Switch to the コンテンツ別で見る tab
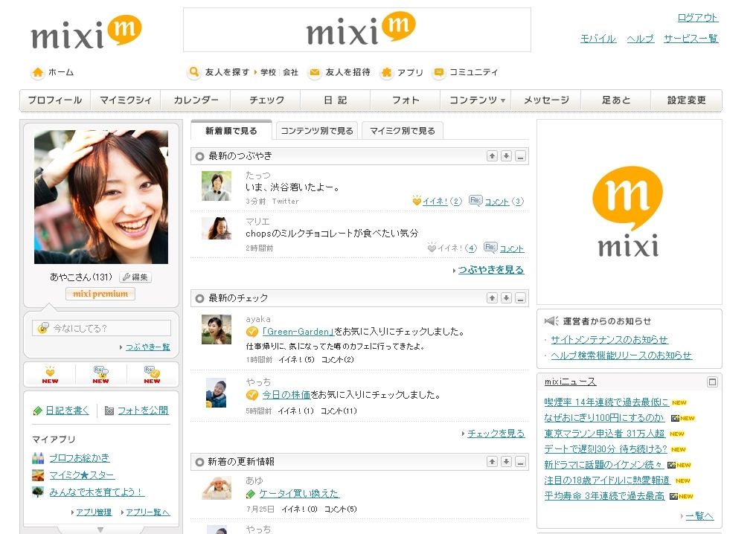Screen dimensions: 756x534 [x=317, y=129]
